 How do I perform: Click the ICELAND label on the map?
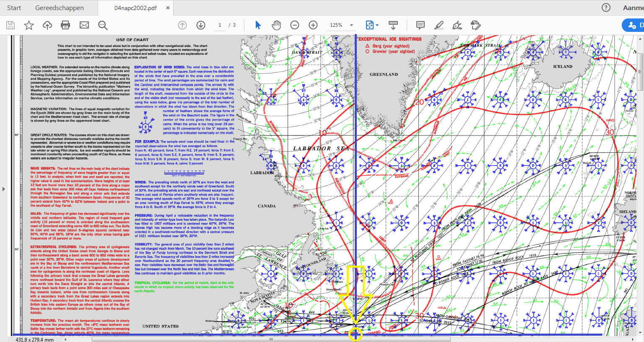pyautogui.click(x=563, y=66)
